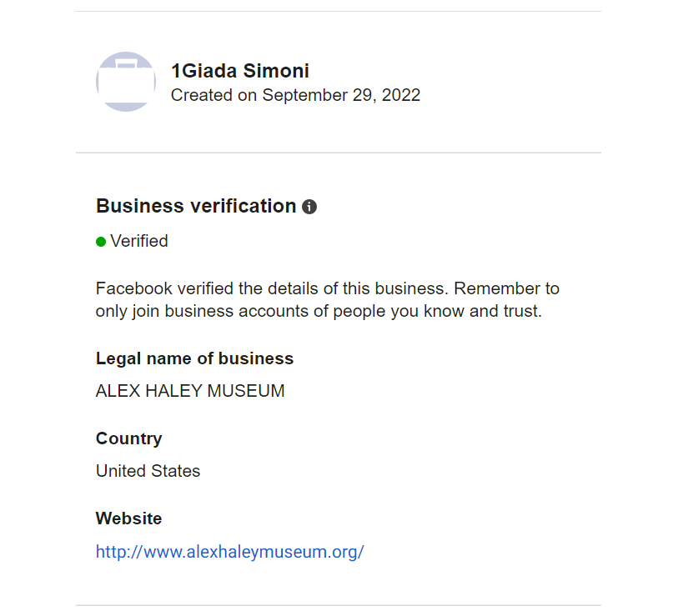Screen dimensions: 673x616
Task: Click the word MUSEUM in legal name
Action: pos(246,391)
